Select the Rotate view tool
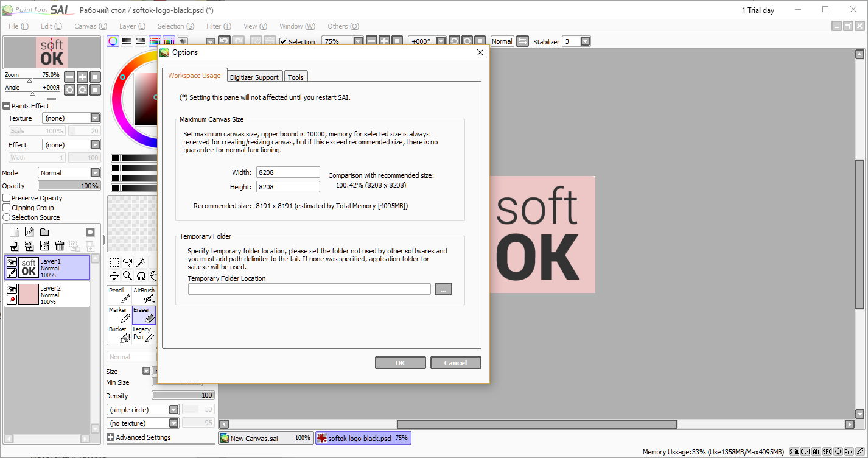Viewport: 868px width, 458px height. pyautogui.click(x=141, y=276)
